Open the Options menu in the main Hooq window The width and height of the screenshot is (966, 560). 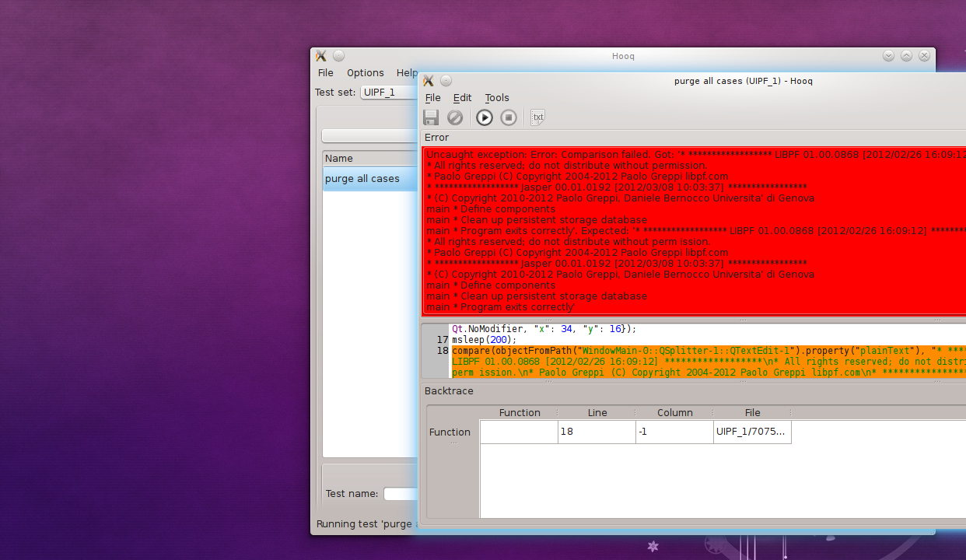tap(365, 73)
